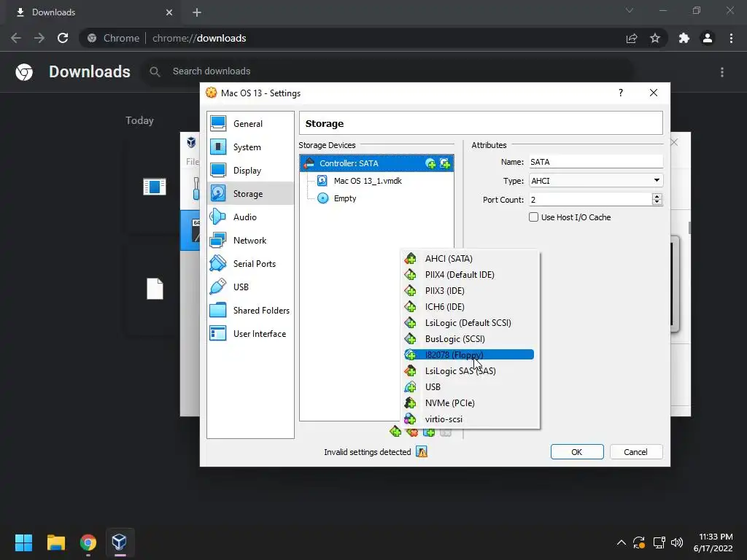
Task: Open File Explorer from taskbar
Action: pos(55,542)
